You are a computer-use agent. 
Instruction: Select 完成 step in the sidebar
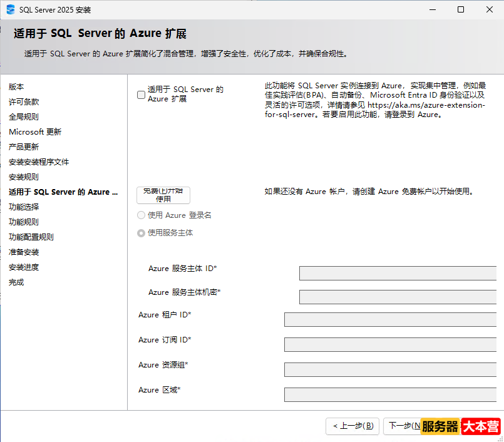pos(16,282)
